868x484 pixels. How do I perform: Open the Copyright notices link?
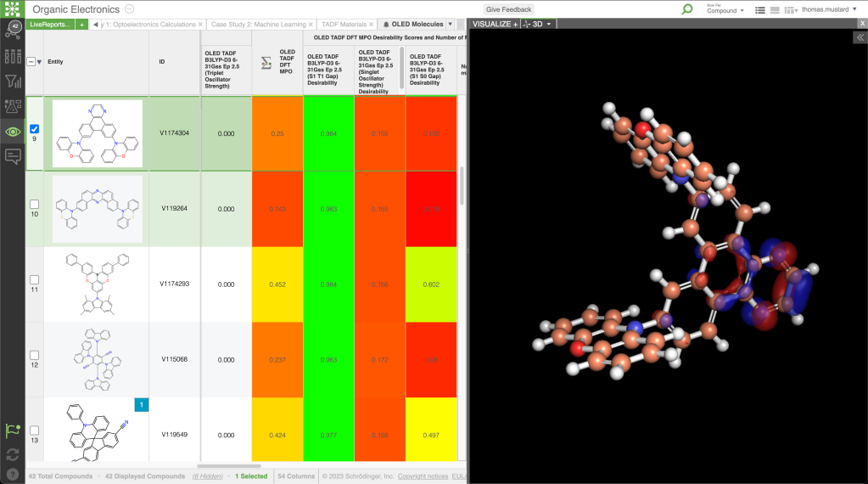423,476
